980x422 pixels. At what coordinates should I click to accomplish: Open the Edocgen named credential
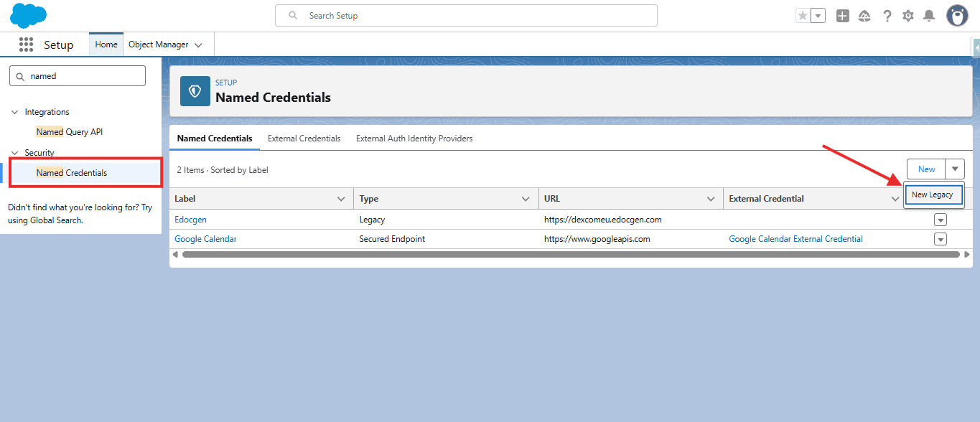(x=190, y=220)
